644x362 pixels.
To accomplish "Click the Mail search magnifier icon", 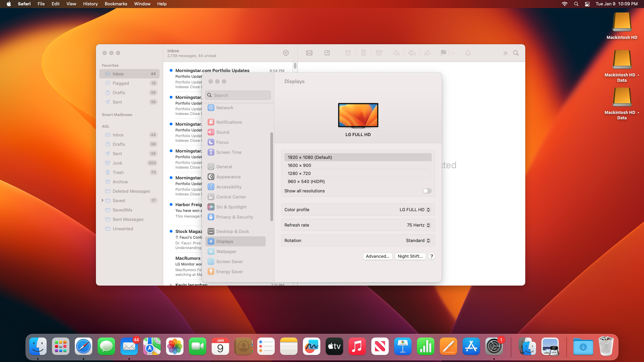I will pyautogui.click(x=516, y=53).
